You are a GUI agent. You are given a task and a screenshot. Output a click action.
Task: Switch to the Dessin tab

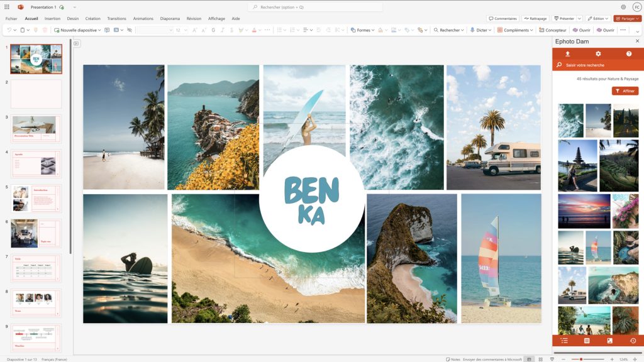click(x=73, y=18)
